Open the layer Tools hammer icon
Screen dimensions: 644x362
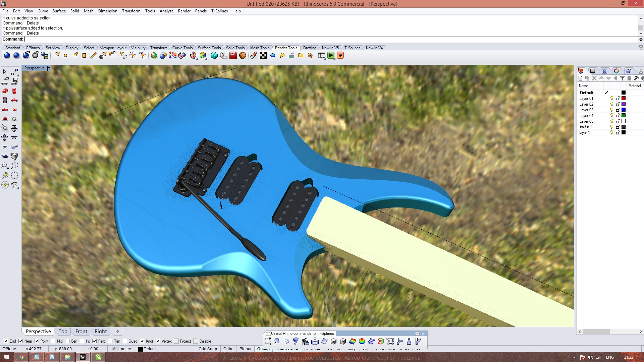636,78
